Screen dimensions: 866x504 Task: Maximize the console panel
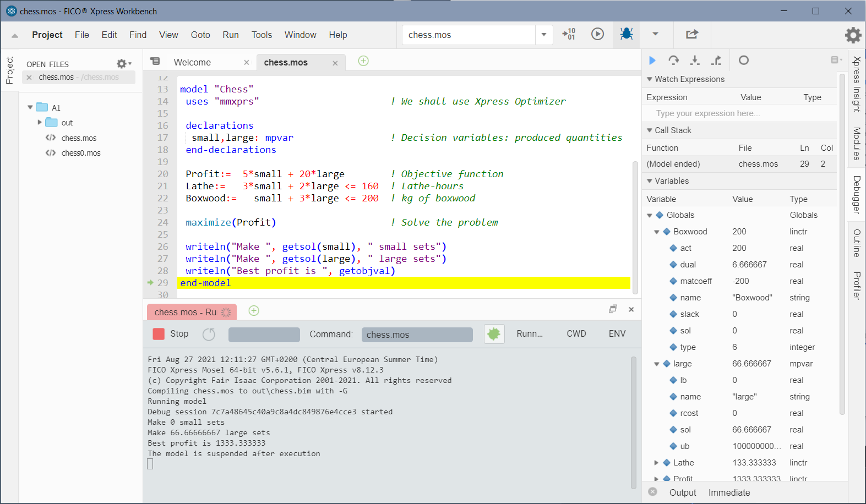pyautogui.click(x=613, y=309)
